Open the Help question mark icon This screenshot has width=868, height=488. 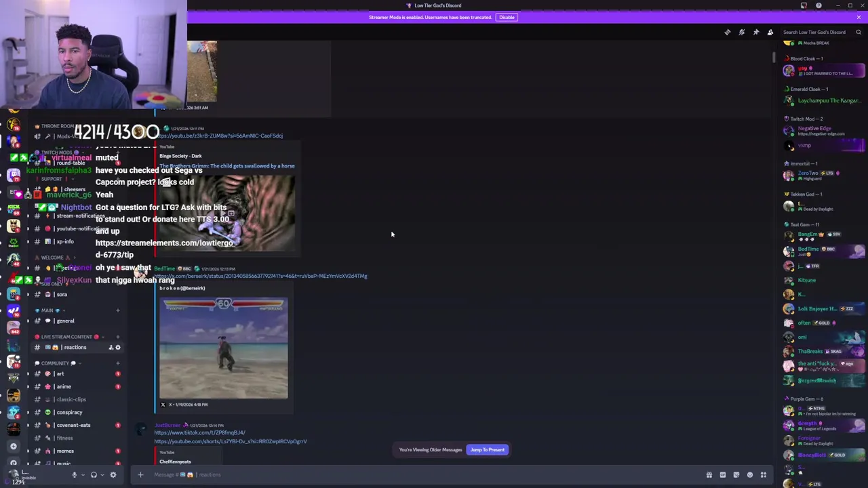(818, 5)
